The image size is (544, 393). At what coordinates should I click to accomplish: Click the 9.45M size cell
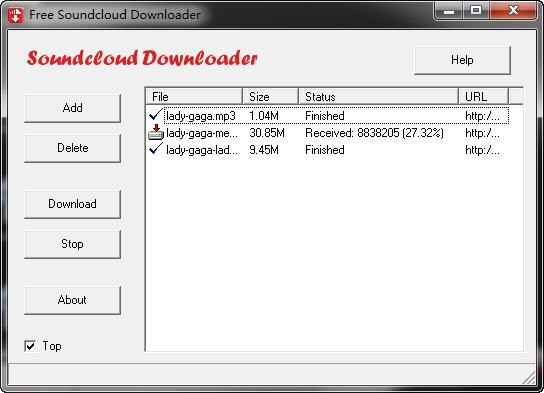coord(264,150)
